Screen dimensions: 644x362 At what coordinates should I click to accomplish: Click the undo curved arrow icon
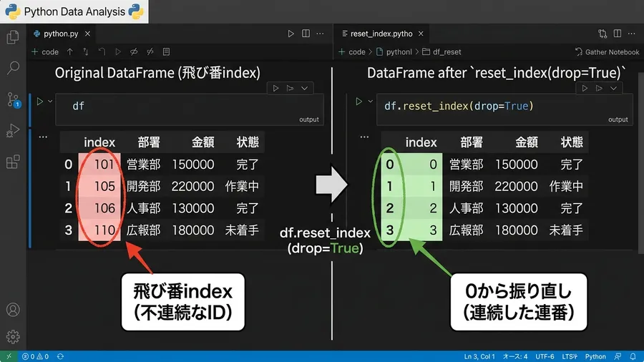pyautogui.click(x=102, y=52)
